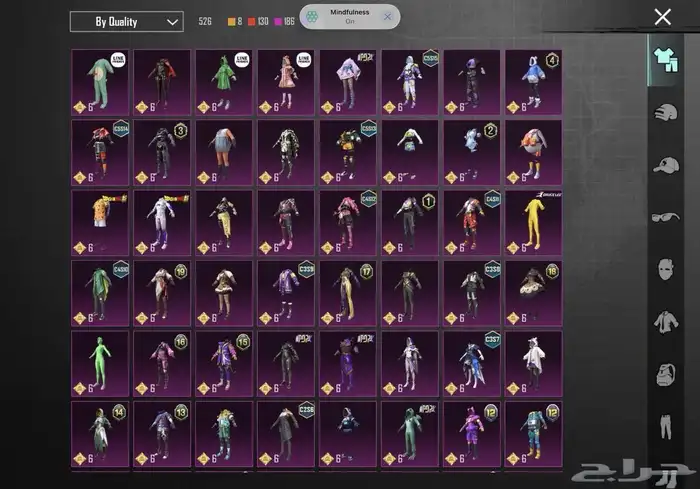Screen dimensions: 700x489
Task: Open the cap headwear category
Action: pos(662,164)
